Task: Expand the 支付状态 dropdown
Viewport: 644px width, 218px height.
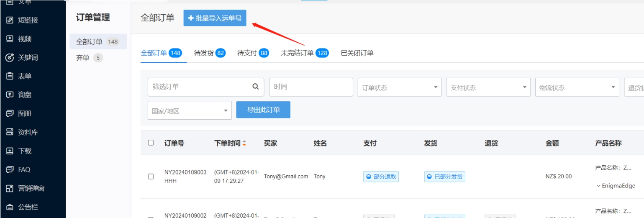Action: click(x=488, y=87)
